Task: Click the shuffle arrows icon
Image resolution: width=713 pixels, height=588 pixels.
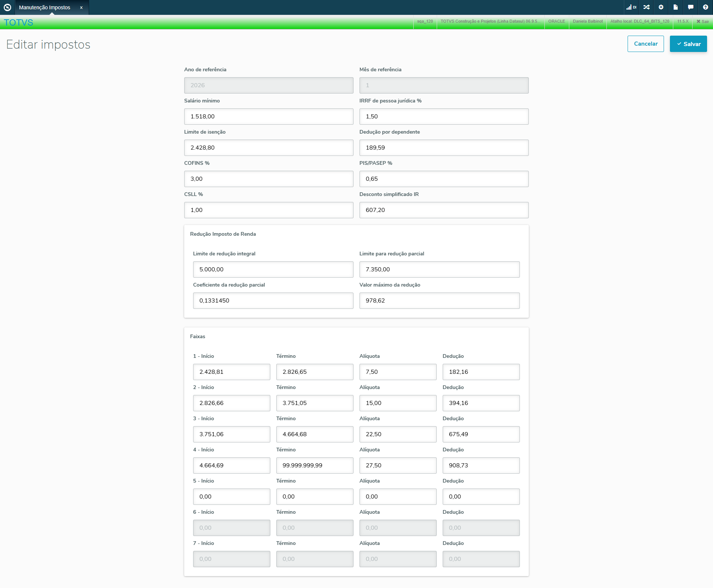Action: (646, 7)
